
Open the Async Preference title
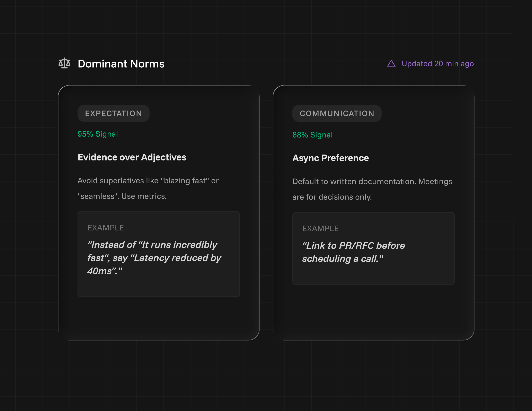pyautogui.click(x=330, y=158)
